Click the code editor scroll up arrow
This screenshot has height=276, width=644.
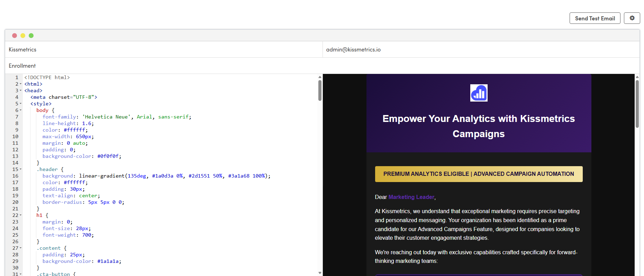320,77
